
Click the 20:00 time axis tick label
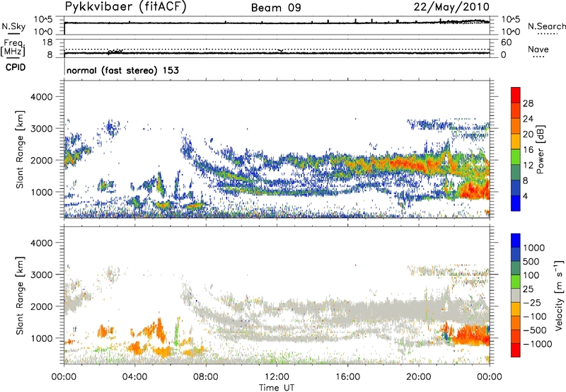click(418, 377)
